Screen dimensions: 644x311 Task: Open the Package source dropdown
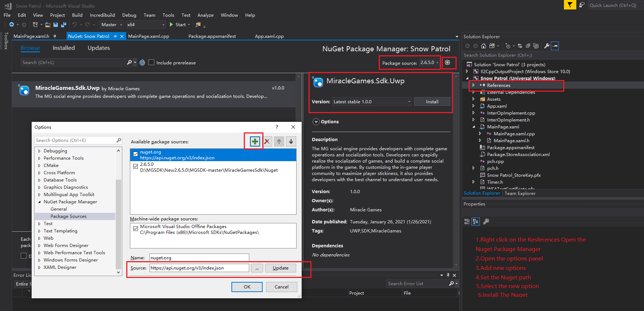click(x=430, y=63)
